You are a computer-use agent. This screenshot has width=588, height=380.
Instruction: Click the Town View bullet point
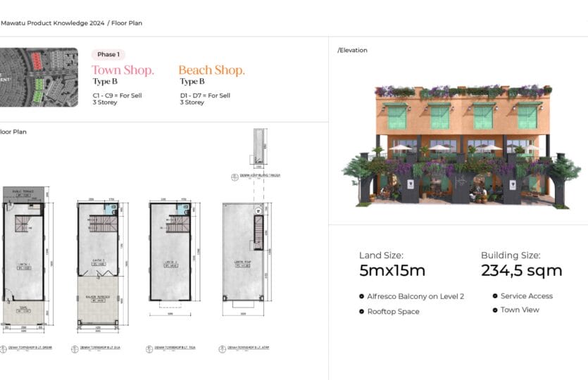coord(520,310)
